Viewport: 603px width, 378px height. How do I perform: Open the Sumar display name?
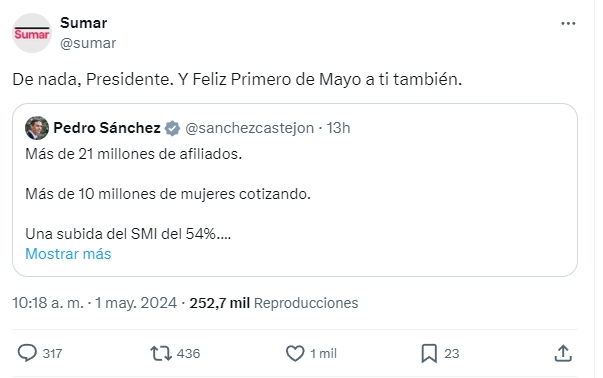tap(83, 23)
